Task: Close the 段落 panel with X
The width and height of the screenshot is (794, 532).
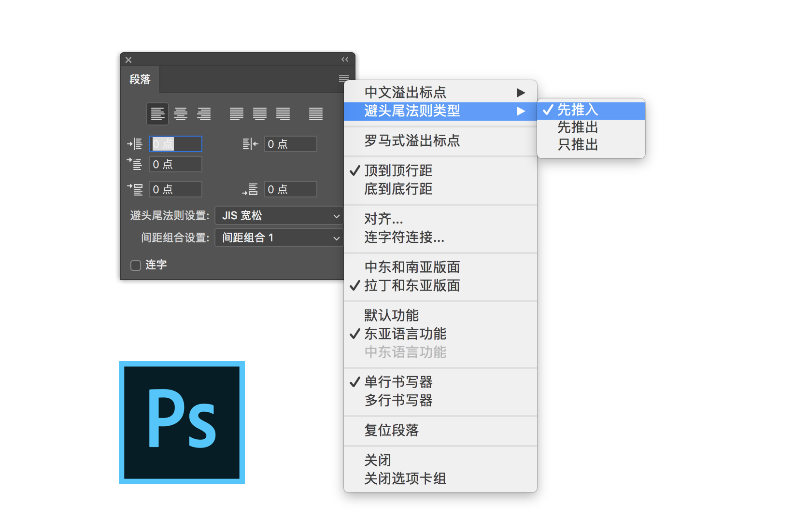Action: (x=128, y=60)
